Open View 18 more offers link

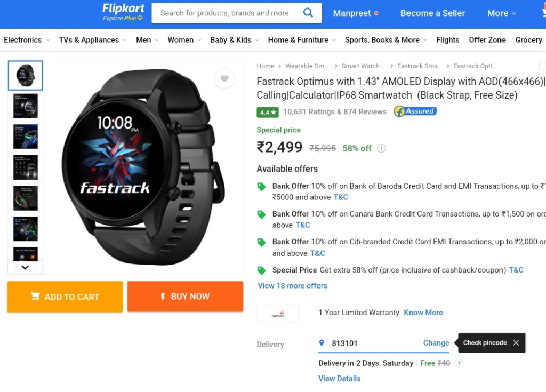(293, 286)
